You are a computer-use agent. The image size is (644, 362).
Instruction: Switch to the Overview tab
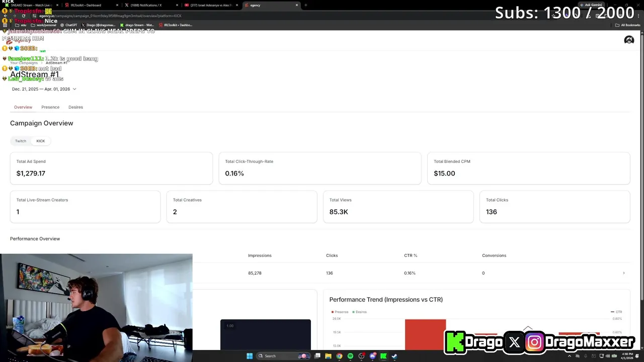[23, 107]
